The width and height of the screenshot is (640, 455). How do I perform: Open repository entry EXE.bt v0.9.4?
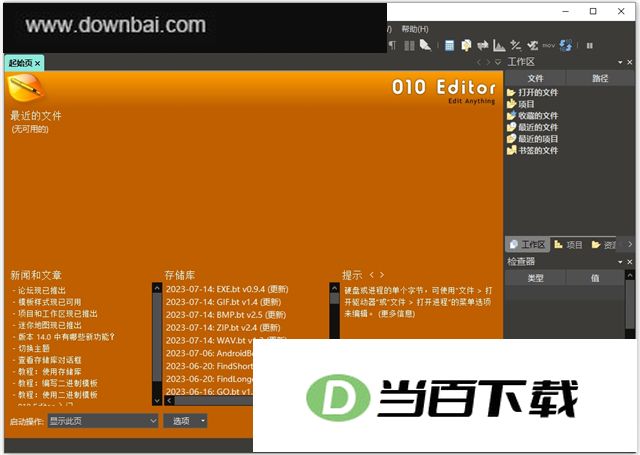227,289
